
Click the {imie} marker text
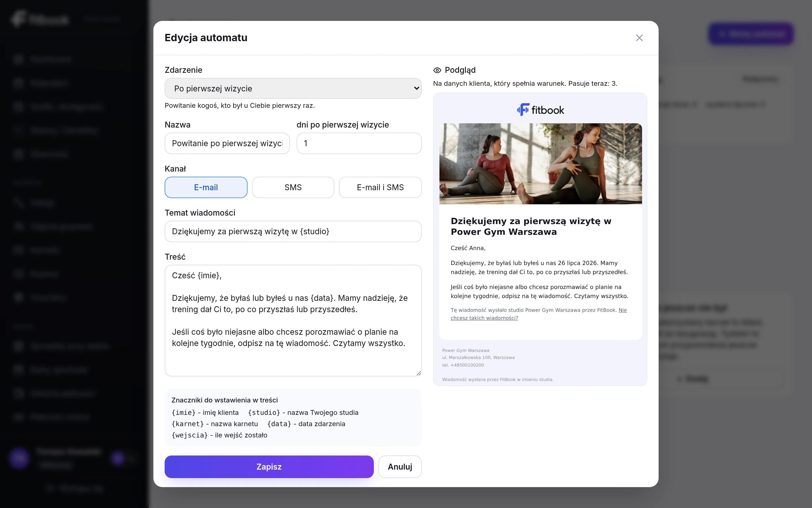[x=184, y=413]
